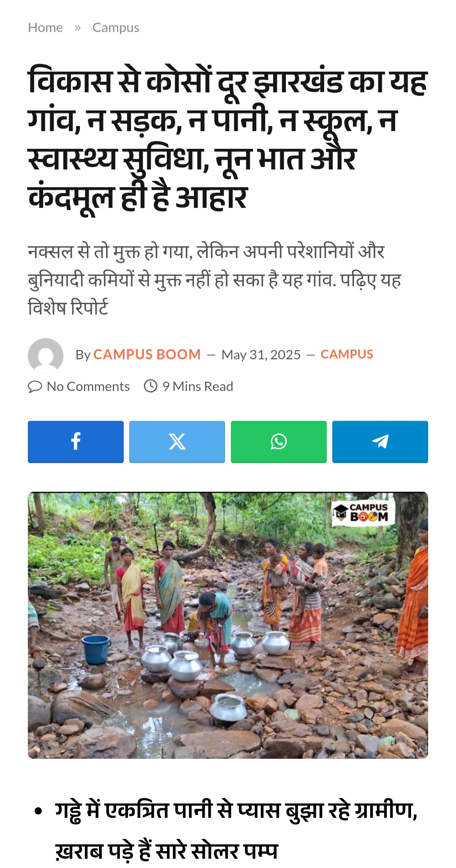The height and width of the screenshot is (868, 456).
Task: Click the 9 Mins Read label
Action: click(198, 386)
